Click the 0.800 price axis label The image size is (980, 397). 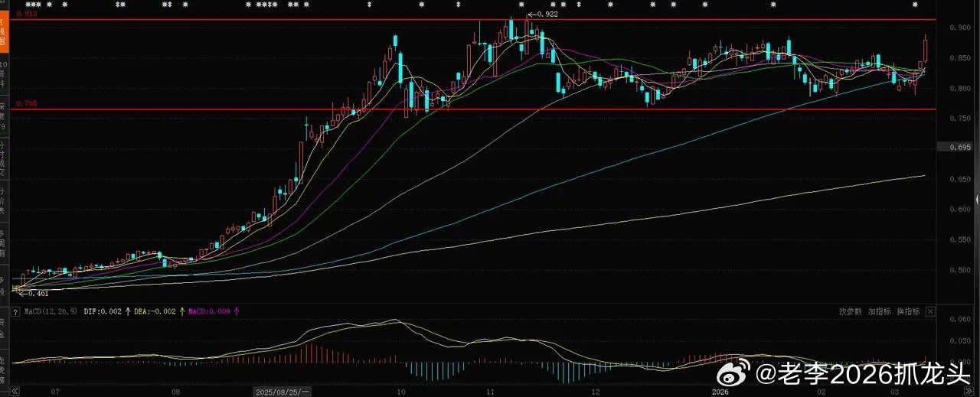pos(962,89)
